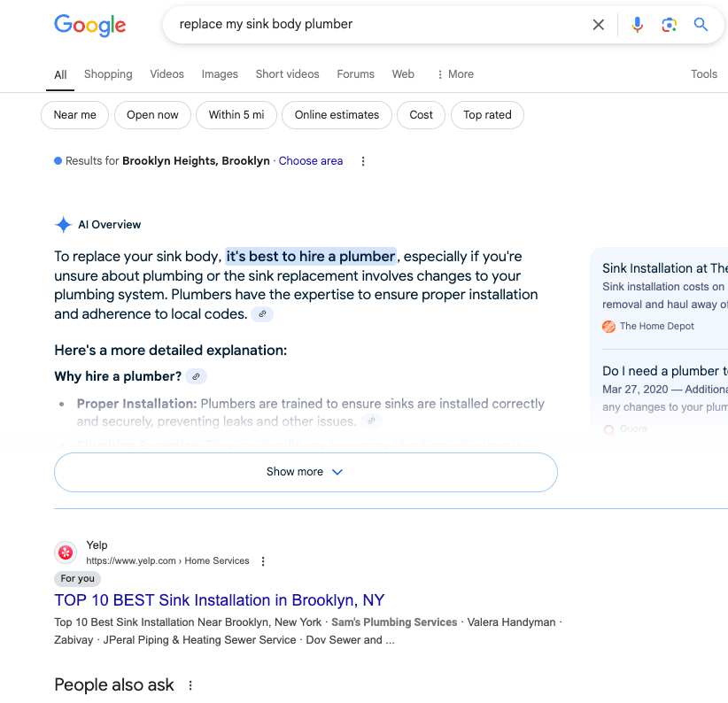Screen dimensions: 728x703
Task: Click the Choose area link
Action: pos(311,161)
